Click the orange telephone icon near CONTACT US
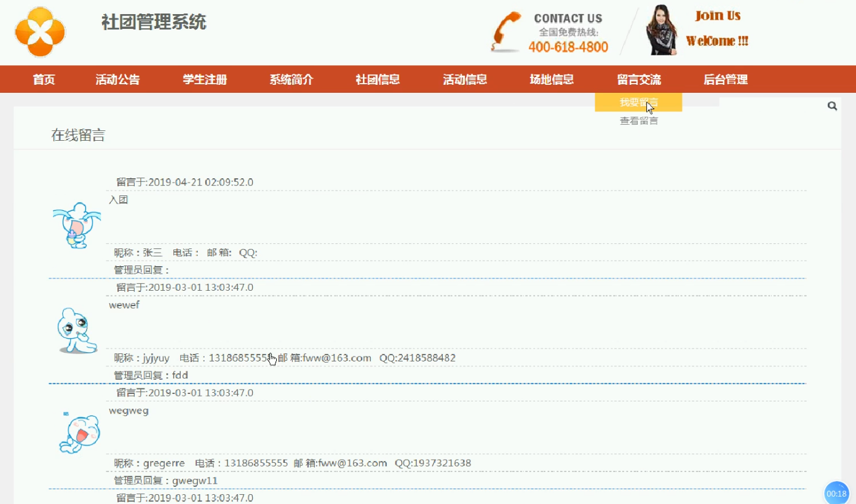 [505, 31]
